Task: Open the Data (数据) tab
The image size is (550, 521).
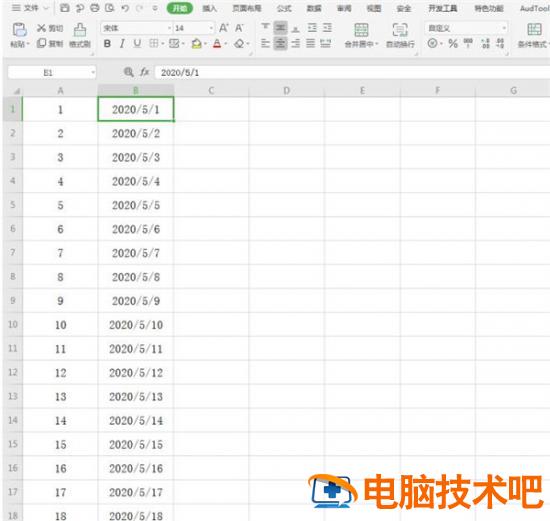Action: (x=314, y=8)
